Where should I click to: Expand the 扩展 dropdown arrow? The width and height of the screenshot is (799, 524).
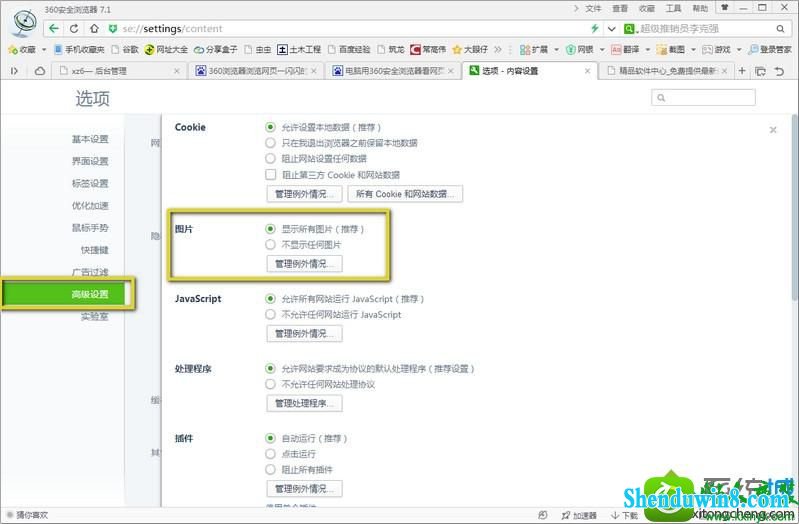pyautogui.click(x=556, y=49)
